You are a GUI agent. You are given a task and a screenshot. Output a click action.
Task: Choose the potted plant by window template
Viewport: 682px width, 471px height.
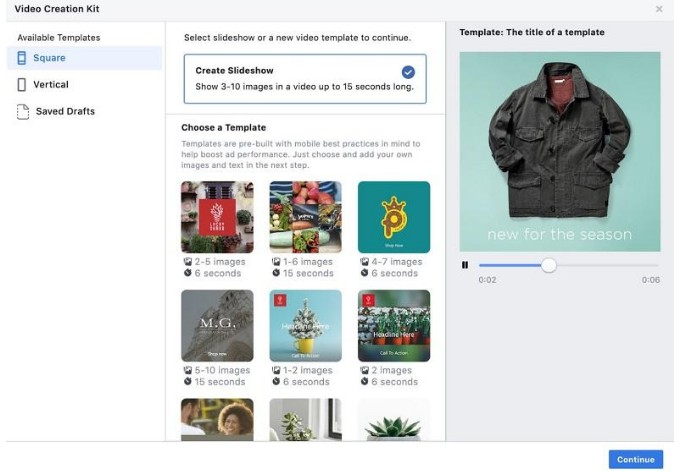(x=305, y=420)
